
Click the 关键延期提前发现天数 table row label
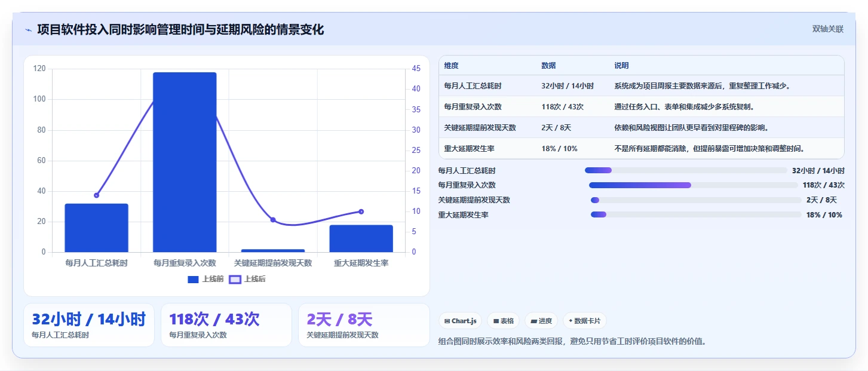[x=480, y=128]
